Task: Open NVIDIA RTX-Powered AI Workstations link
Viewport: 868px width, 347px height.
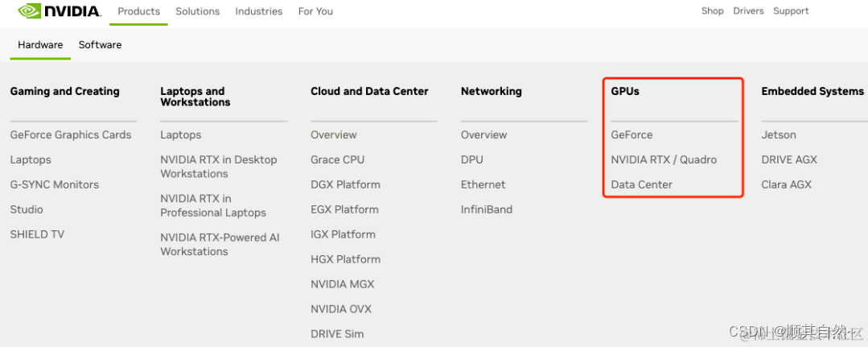Action: [220, 245]
